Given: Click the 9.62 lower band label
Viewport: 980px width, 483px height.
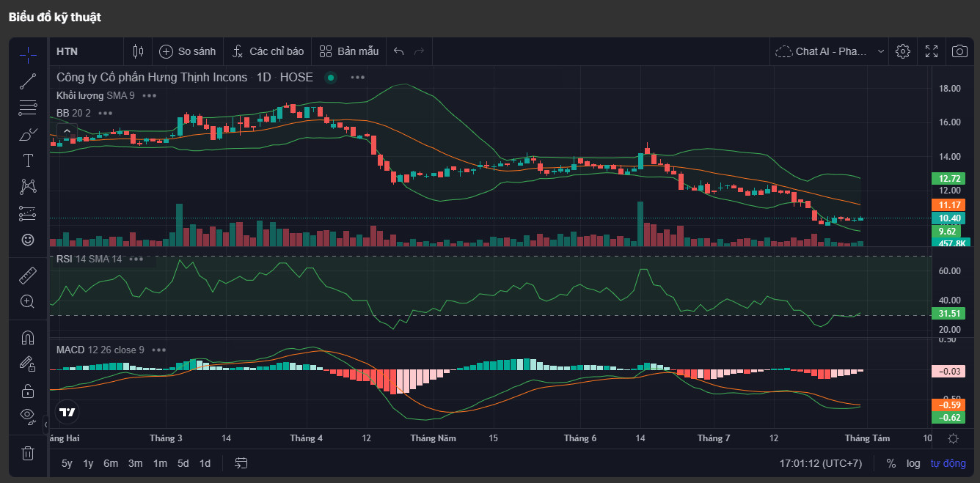Looking at the screenshot, I should click(946, 231).
